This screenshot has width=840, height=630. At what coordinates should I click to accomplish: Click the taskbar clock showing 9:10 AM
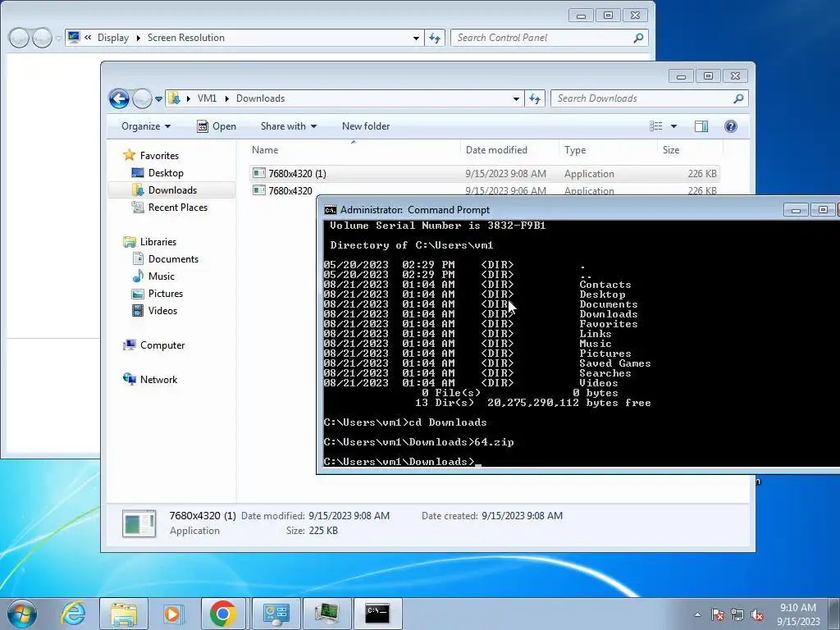(798, 614)
